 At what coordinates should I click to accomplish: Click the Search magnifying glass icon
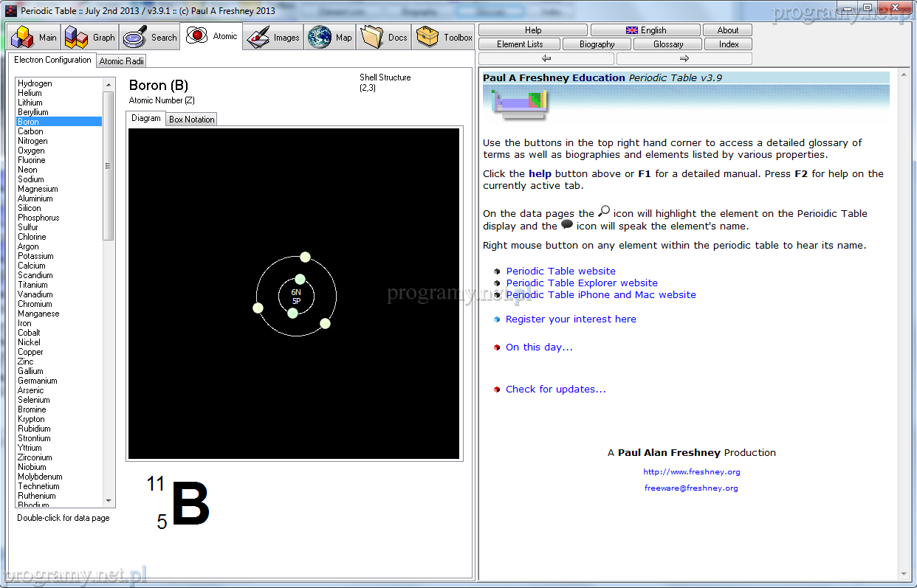click(x=135, y=37)
